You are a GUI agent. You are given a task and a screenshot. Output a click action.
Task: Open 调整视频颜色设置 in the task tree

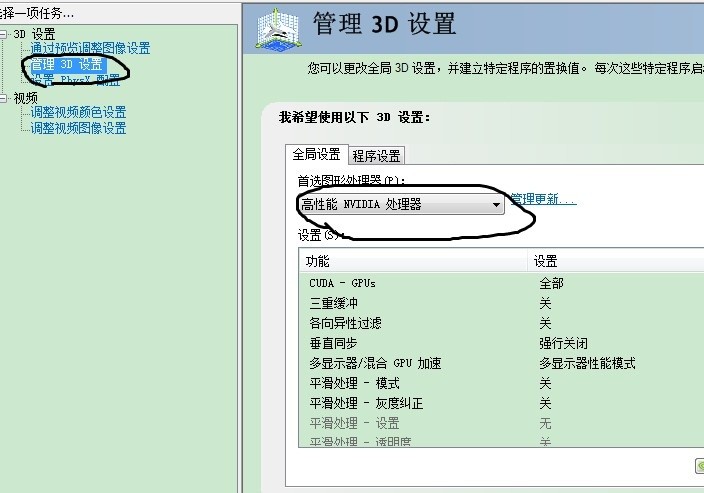point(78,112)
